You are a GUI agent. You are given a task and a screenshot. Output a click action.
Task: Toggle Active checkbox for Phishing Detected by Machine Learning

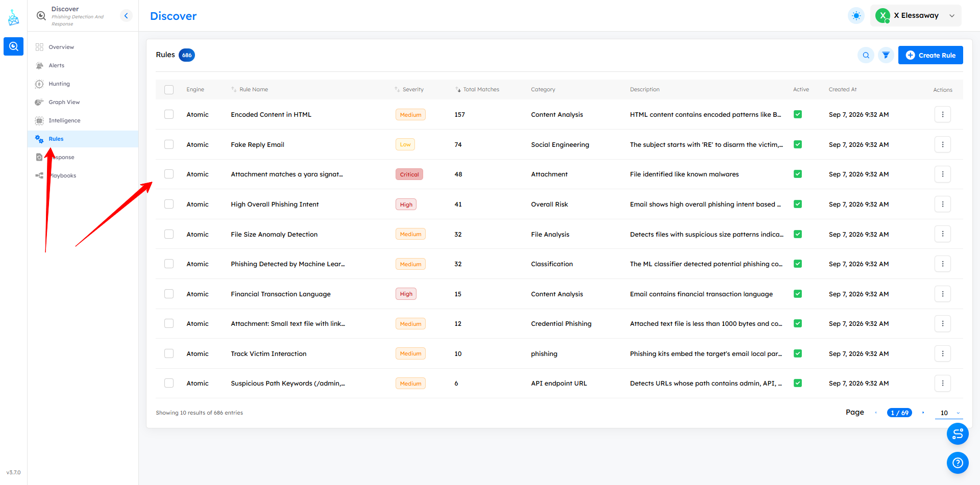tap(798, 264)
